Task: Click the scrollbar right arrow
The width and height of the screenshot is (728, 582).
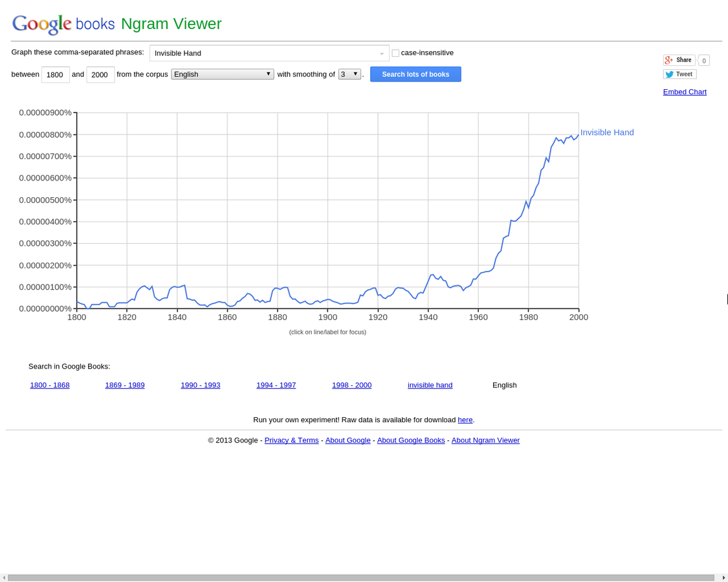Action: 724,578
